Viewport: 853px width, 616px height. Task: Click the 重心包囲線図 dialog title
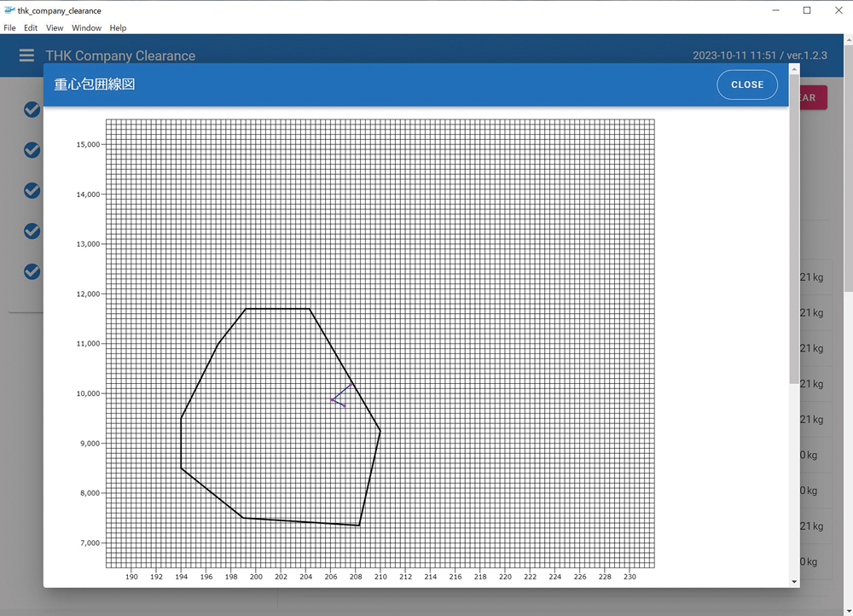click(x=95, y=84)
